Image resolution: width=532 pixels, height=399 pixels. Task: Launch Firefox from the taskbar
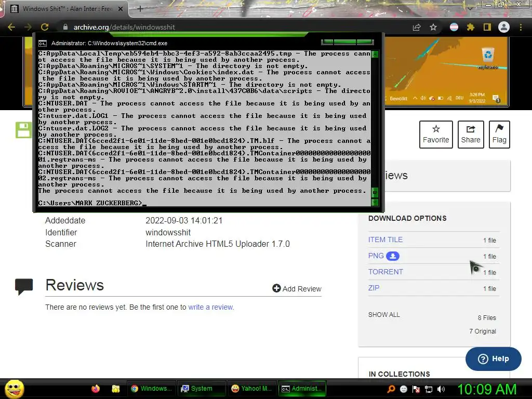click(x=96, y=389)
